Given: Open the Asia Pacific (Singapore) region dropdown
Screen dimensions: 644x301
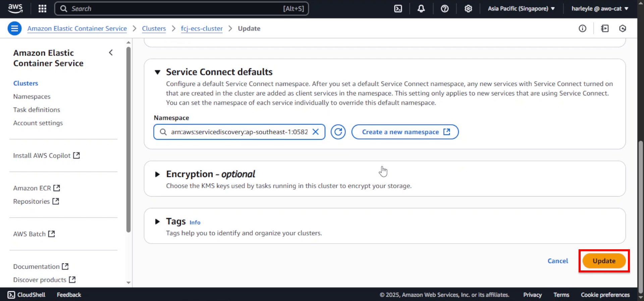Looking at the screenshot, I should 521,9.
